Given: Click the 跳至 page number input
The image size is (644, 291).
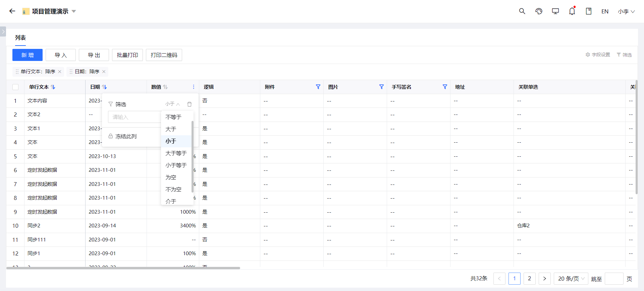Looking at the screenshot, I should click(x=614, y=279).
